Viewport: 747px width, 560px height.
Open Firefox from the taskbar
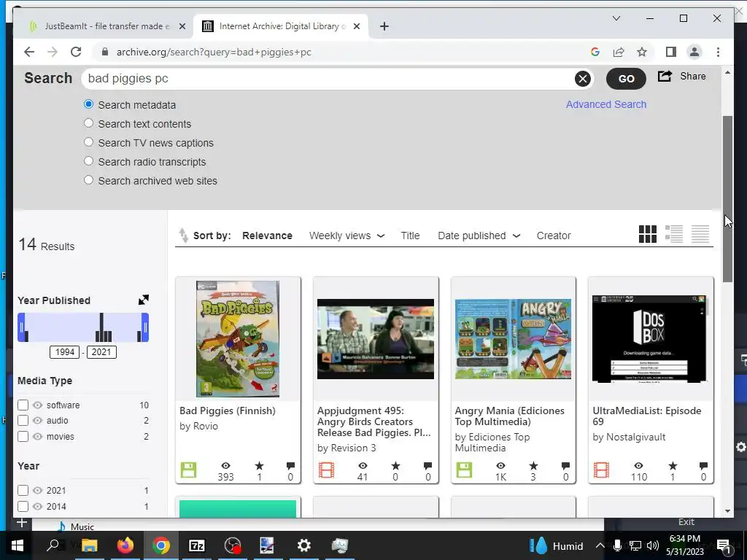[125, 545]
